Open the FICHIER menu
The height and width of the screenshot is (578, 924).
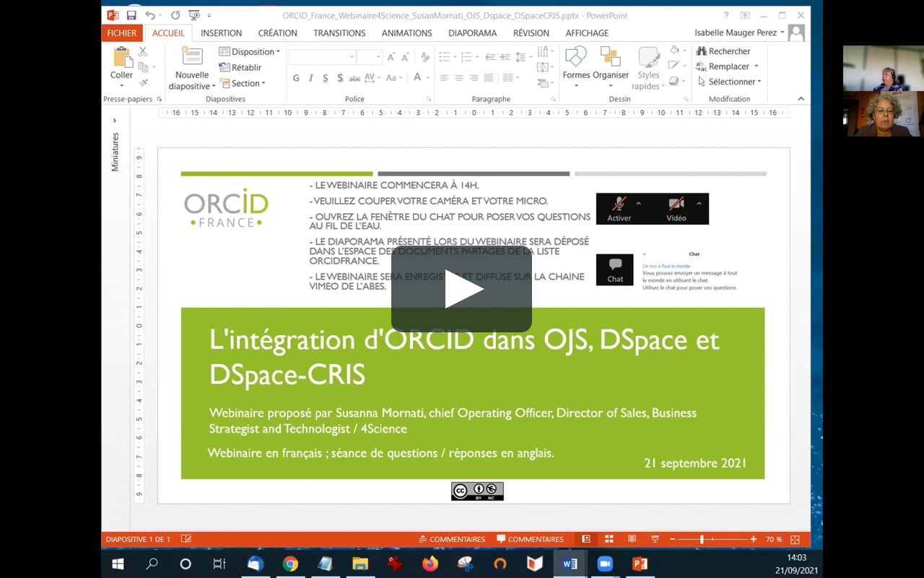tap(122, 33)
